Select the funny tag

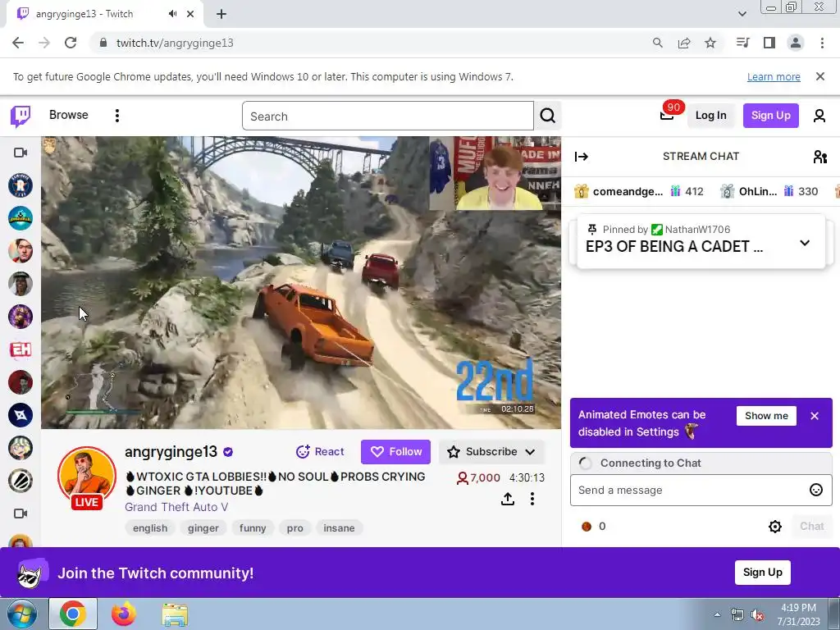(253, 528)
